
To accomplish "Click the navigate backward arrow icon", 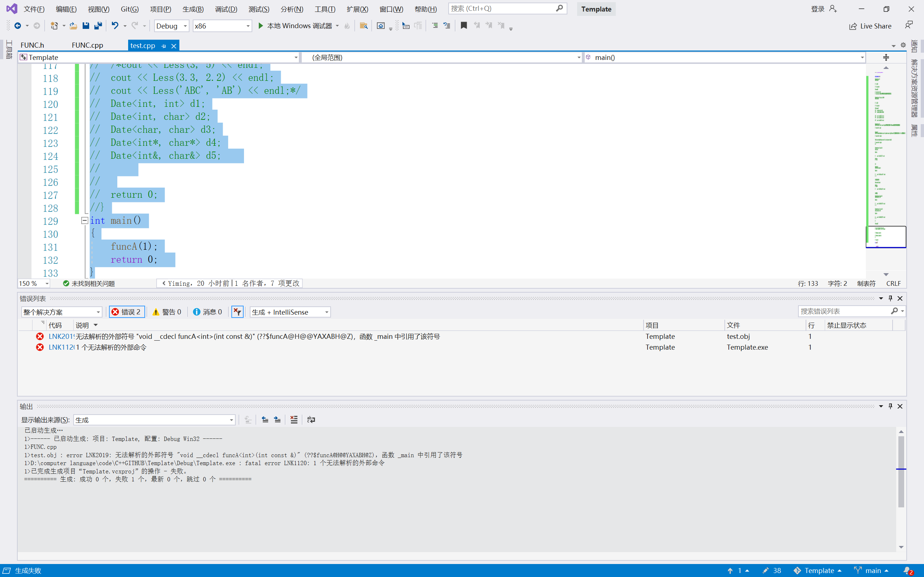I will point(18,26).
